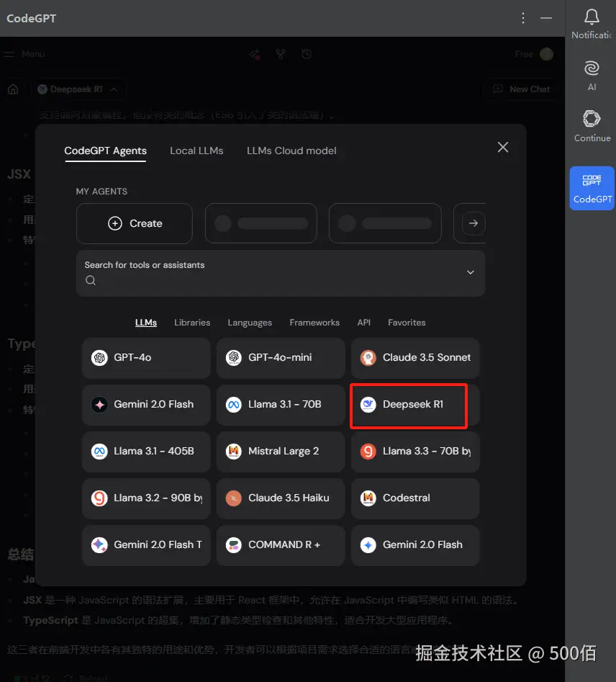
Task: Focus the Search for tools or assistants field
Action: [281, 273]
